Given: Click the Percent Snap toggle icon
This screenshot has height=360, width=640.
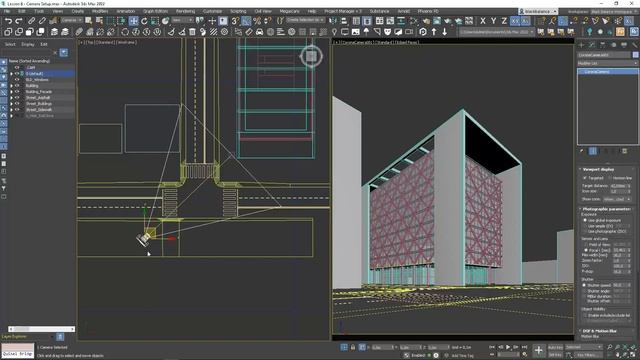Looking at the screenshot, I should 257,20.
